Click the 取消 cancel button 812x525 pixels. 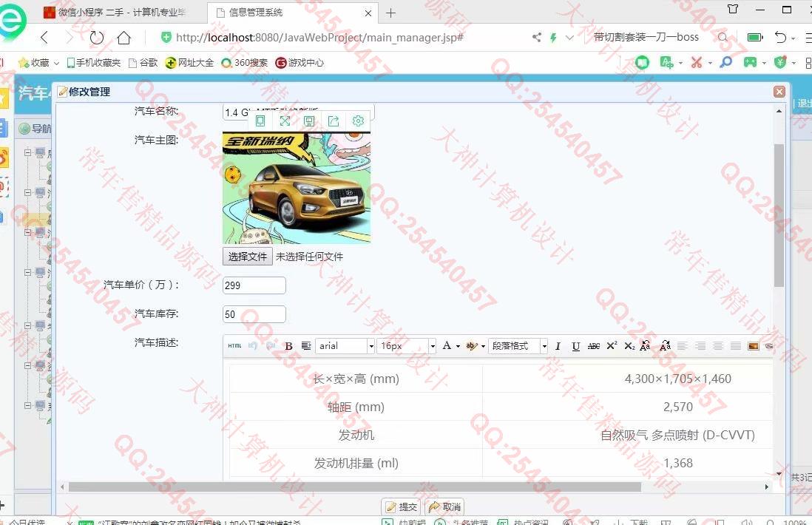[444, 507]
